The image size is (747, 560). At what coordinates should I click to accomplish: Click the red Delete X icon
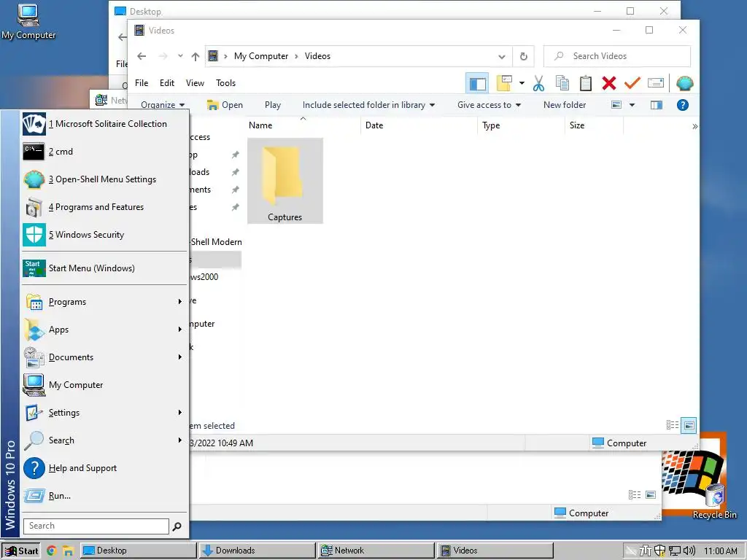pos(609,83)
